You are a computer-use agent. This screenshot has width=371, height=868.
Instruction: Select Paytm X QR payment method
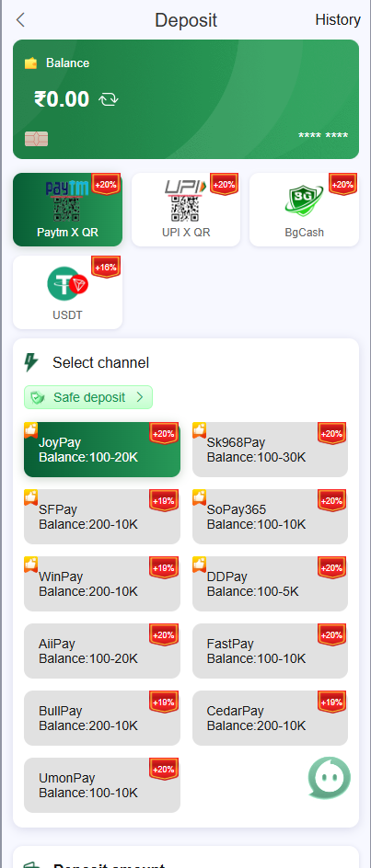(67, 210)
